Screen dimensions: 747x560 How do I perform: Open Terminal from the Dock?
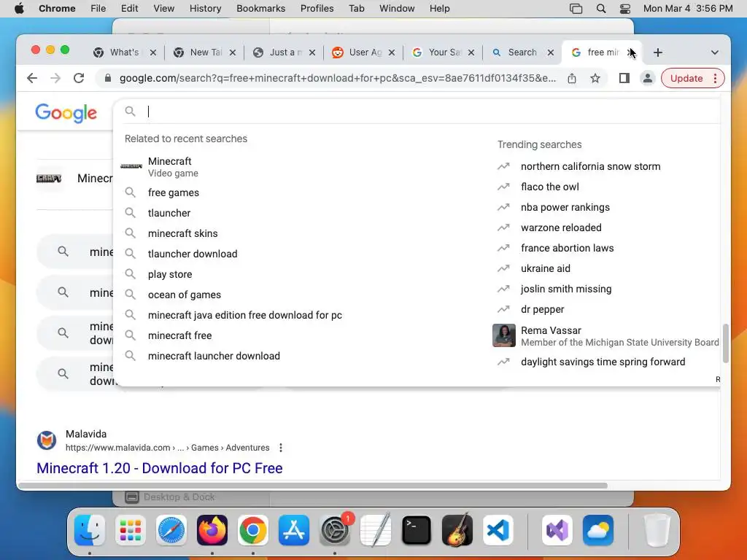(x=417, y=530)
